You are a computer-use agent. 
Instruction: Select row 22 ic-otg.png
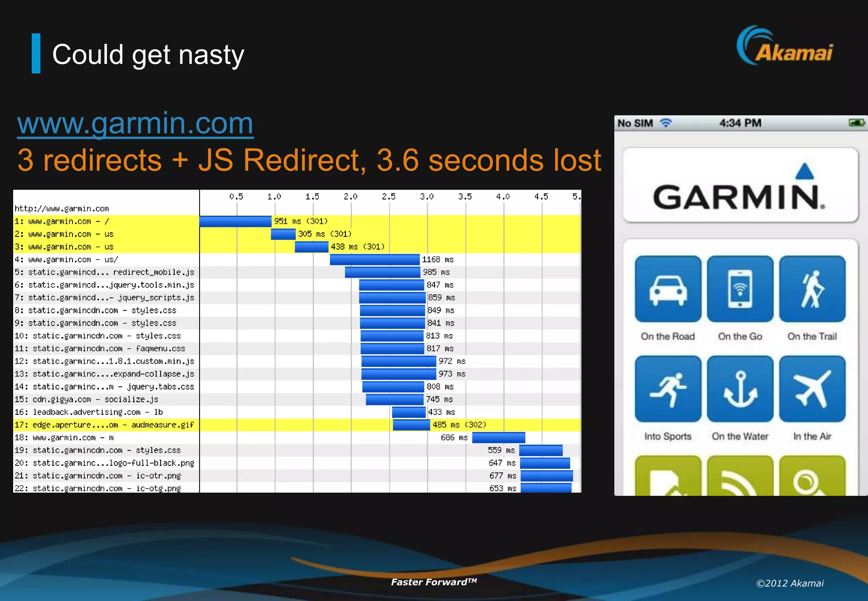[297, 488]
